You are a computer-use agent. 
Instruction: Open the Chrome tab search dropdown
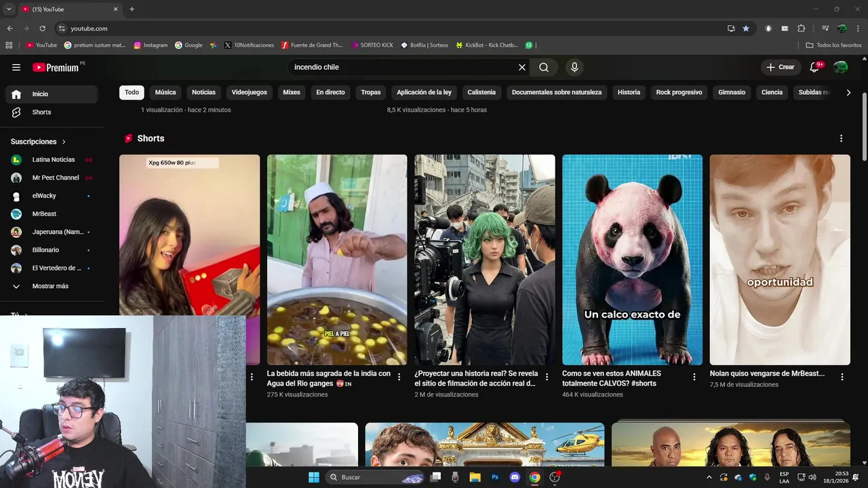coord(9,9)
